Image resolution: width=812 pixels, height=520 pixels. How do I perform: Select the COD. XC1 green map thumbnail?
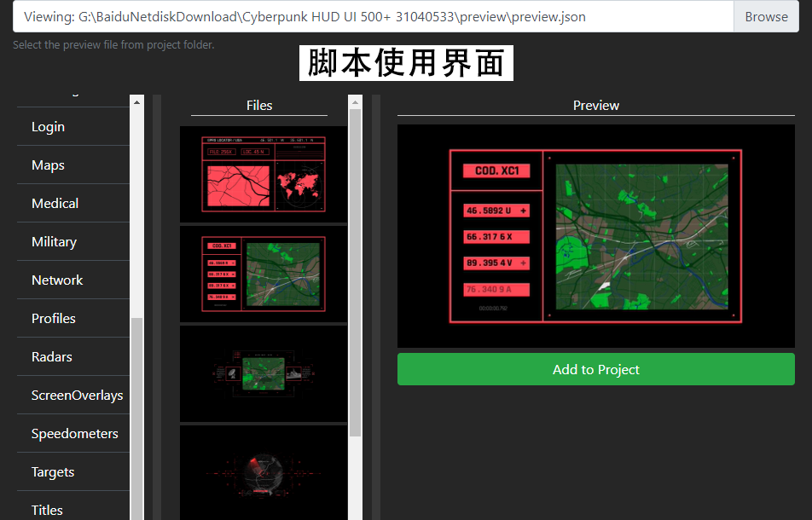click(264, 274)
